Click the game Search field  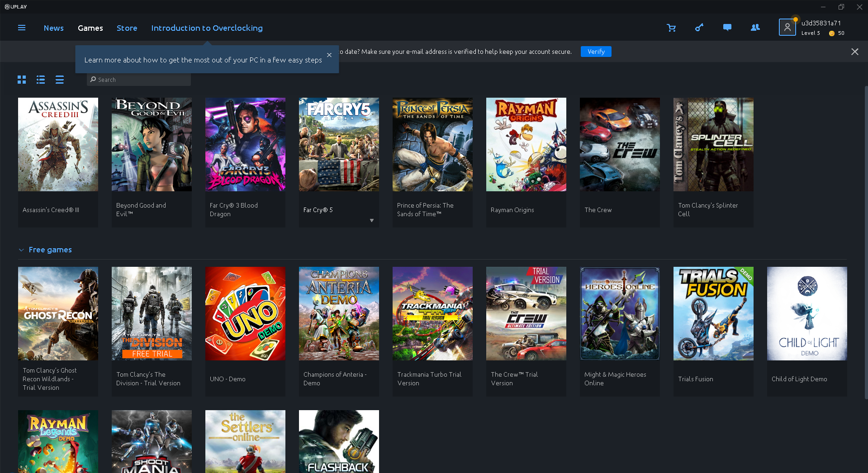click(x=139, y=80)
